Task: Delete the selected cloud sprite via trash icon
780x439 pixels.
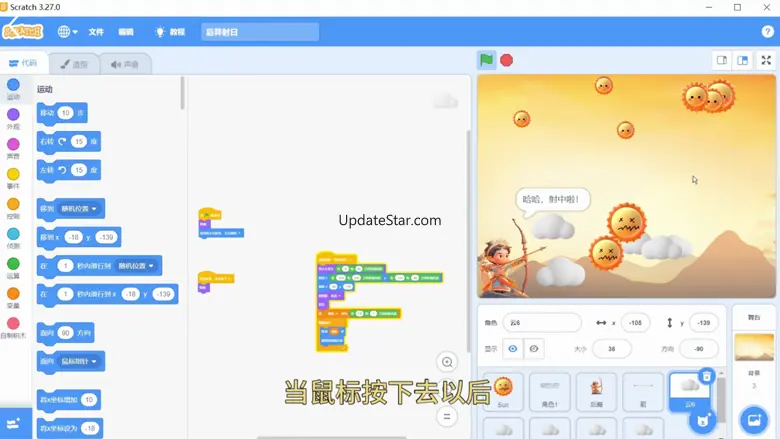Action: [706, 376]
